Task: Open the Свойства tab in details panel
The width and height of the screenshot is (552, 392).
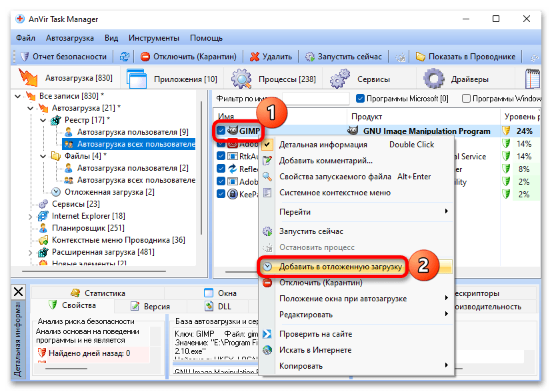Action: [73, 305]
